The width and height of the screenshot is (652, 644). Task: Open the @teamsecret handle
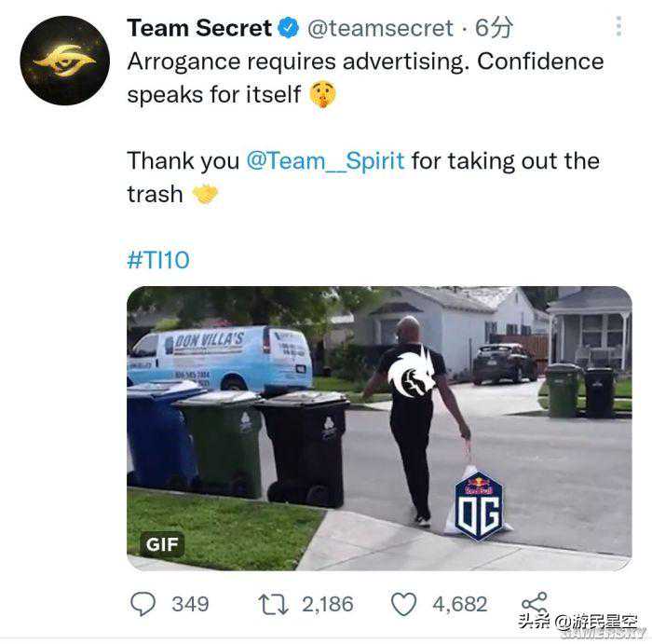click(380, 28)
